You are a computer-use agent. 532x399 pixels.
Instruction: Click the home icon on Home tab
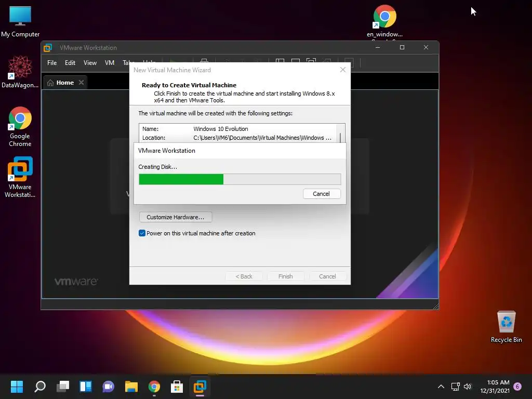tap(50, 83)
